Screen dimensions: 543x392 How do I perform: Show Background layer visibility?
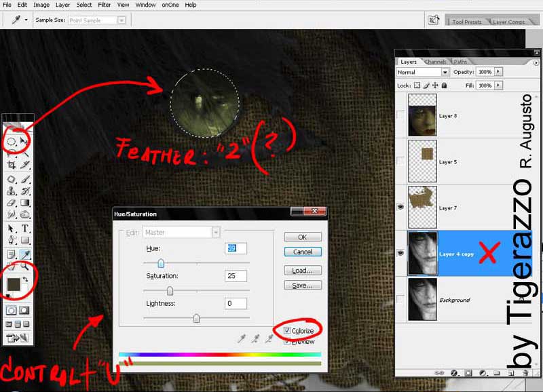400,299
